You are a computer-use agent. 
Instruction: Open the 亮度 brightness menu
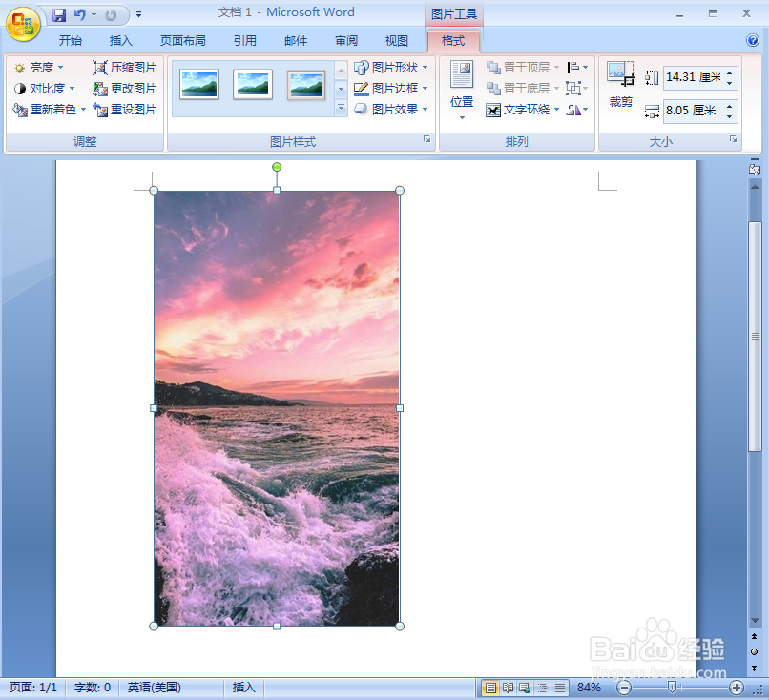tap(39, 68)
